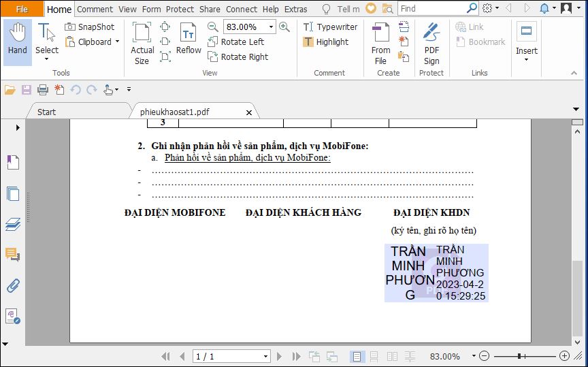Click the Undo arrow
Screen dimensions: 588x367
point(76,90)
